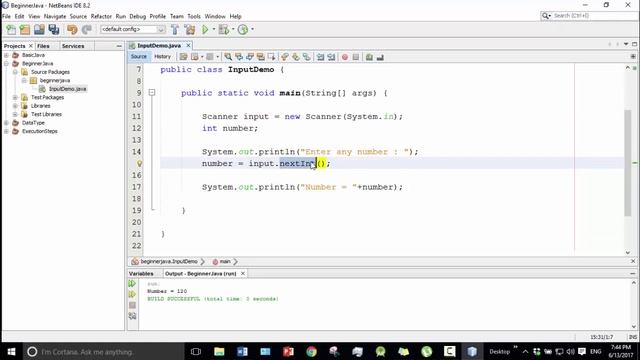Open the Tools menu

pos(194,16)
